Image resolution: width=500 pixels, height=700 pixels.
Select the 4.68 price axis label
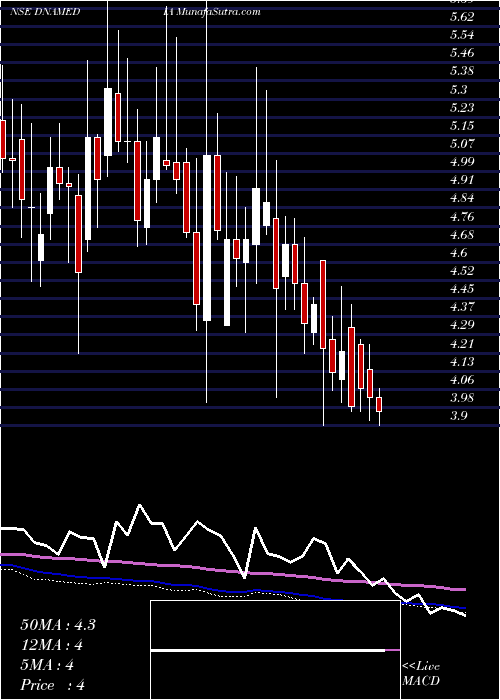[x=462, y=235]
